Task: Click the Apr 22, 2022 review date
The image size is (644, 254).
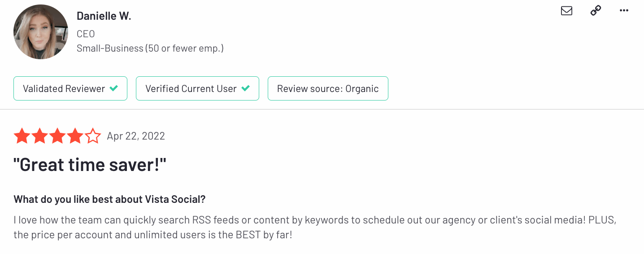Action: (136, 136)
